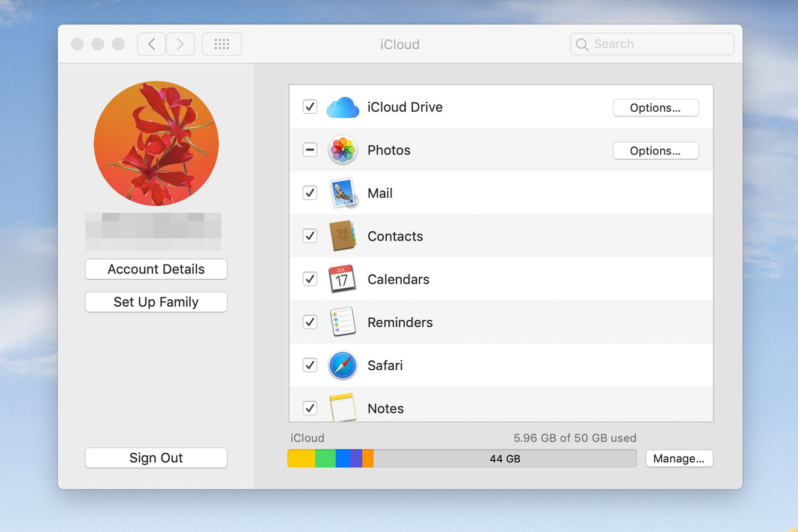This screenshot has height=532, width=798.
Task: Sign out of iCloud
Action: pos(156,458)
